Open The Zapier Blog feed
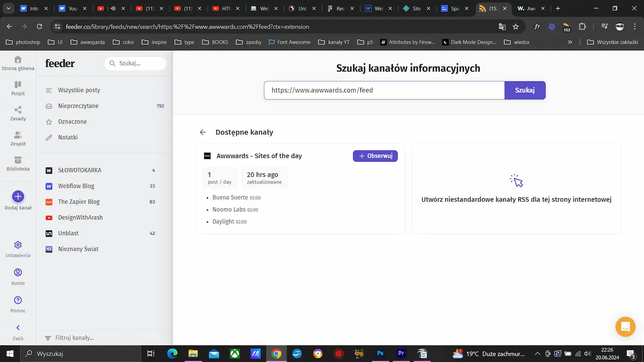Screen dimensions: 644x362 79,202
